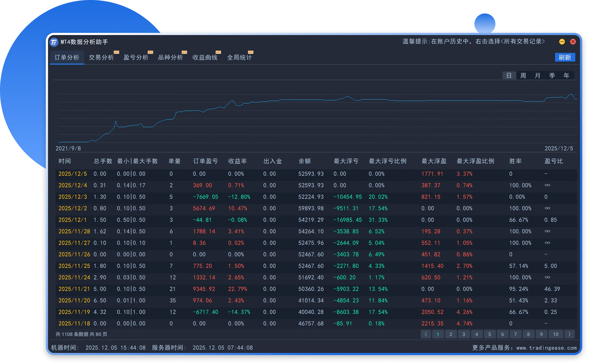Open the 盈亏分析 tab
Viewport: 589px width, 364px height.
click(136, 57)
